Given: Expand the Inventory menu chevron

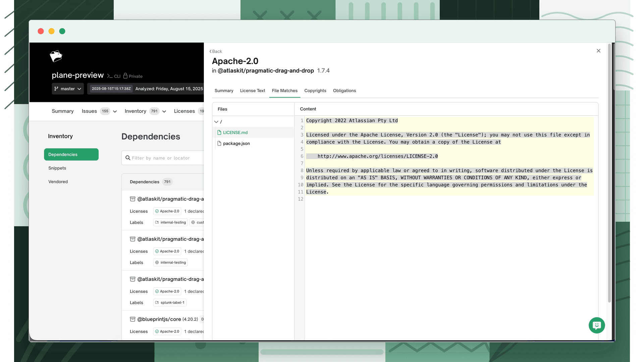Looking at the screenshot, I should point(164,111).
